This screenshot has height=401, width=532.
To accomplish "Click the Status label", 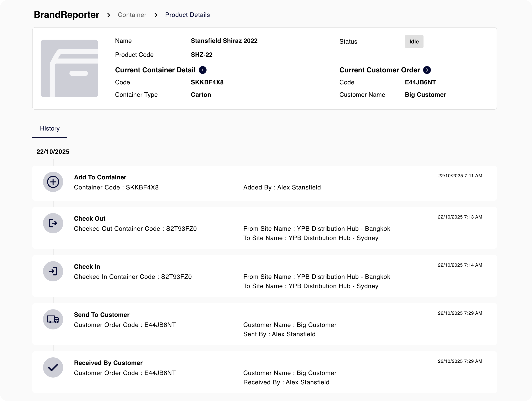I will point(348,42).
